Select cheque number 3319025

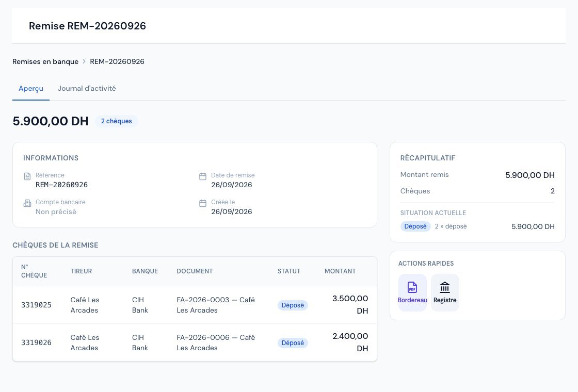(36, 305)
